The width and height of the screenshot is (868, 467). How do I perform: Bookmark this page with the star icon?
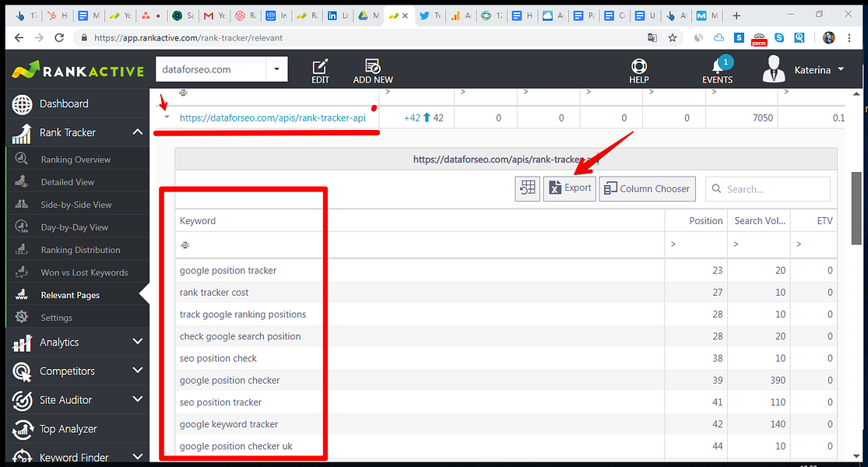(x=672, y=37)
